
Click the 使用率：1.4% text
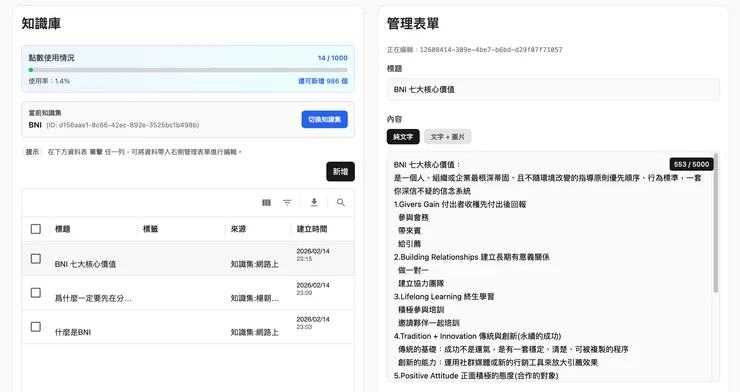49,81
